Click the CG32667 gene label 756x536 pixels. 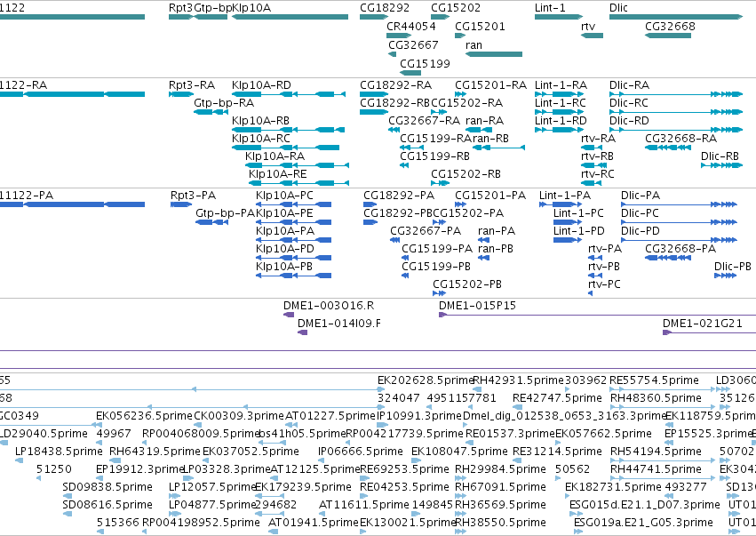point(413,44)
